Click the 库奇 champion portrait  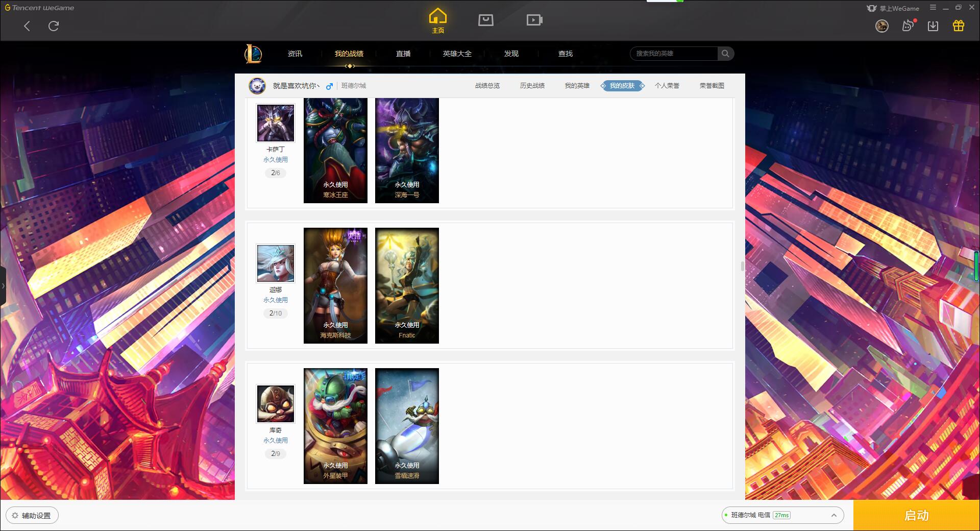tap(276, 404)
